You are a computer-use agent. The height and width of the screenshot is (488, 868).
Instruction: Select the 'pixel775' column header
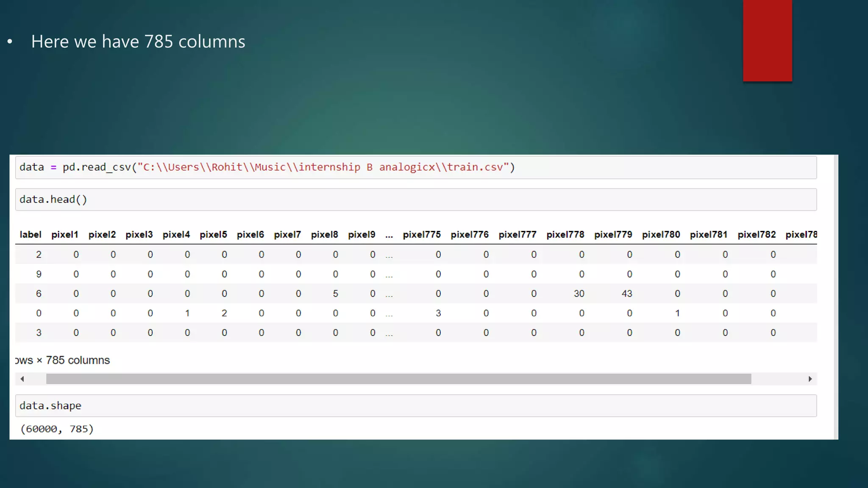pos(422,235)
